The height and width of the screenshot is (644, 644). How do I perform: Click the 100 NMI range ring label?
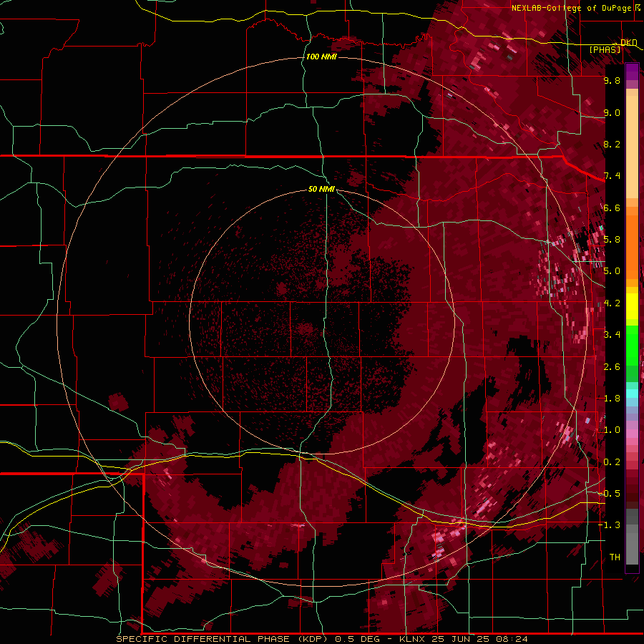click(321, 57)
